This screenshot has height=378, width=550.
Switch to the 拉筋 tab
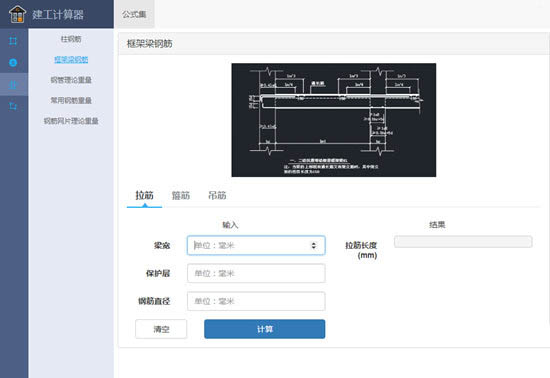[x=145, y=195]
